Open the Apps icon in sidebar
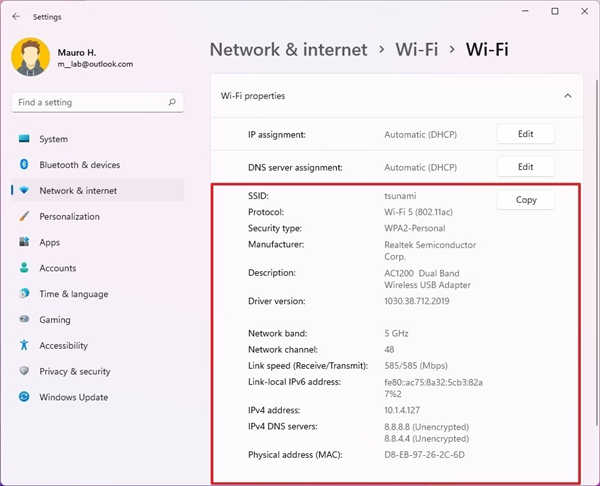The height and width of the screenshot is (486, 600). 24,242
